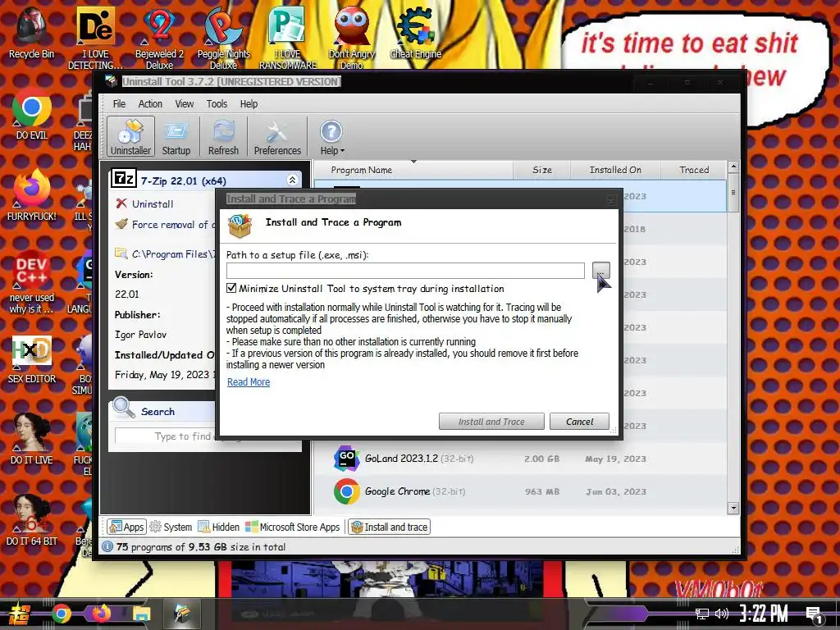Viewport: 840px width, 630px height.
Task: Click the search field in sidebar
Action: tap(166, 436)
